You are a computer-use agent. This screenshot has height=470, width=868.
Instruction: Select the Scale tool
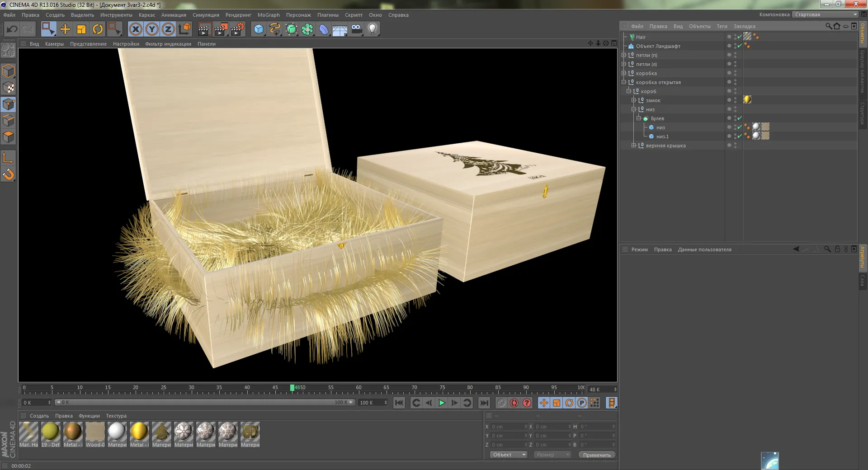[x=81, y=29]
